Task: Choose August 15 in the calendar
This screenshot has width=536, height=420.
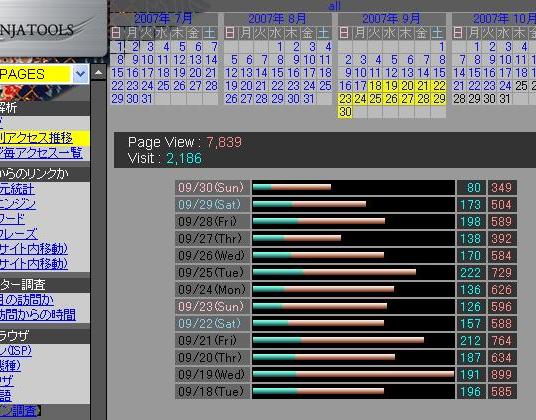Action: [277, 73]
